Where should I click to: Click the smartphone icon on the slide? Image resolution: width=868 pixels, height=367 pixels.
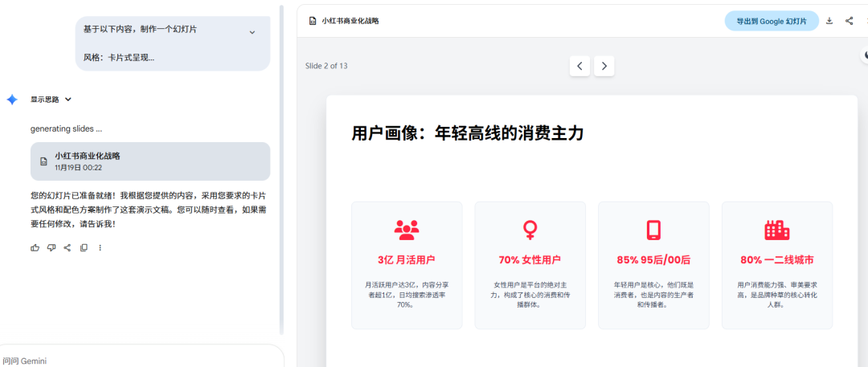pos(653,230)
